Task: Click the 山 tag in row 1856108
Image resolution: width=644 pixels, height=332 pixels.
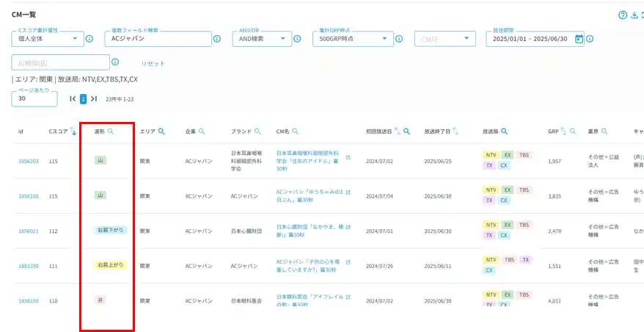Action: click(100, 195)
